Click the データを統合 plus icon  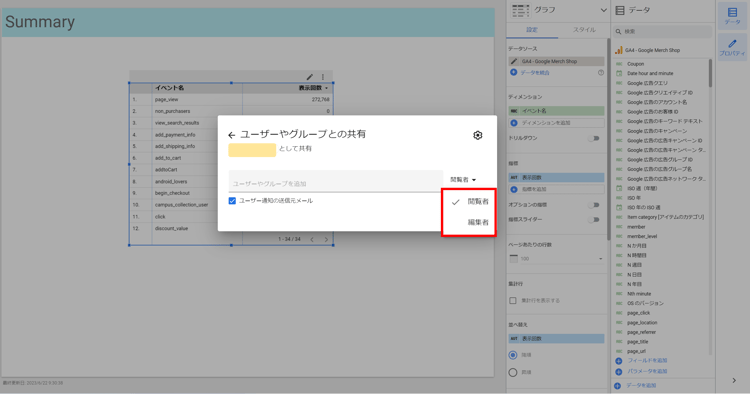pos(514,72)
